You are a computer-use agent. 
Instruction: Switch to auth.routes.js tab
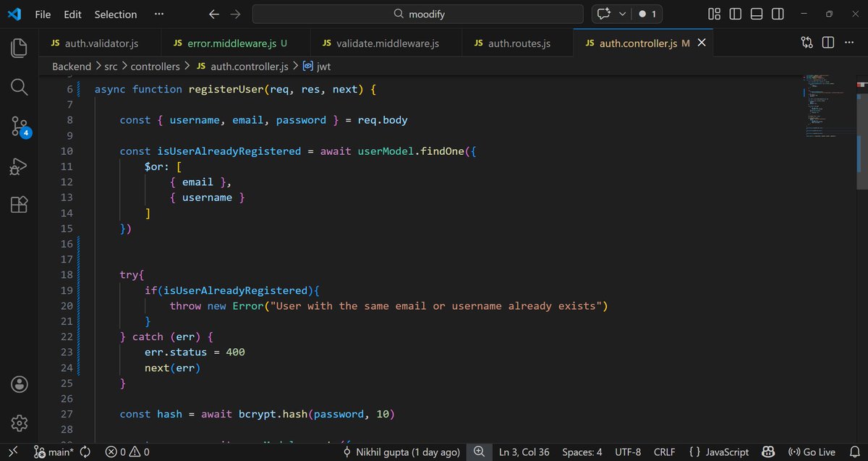coord(518,43)
